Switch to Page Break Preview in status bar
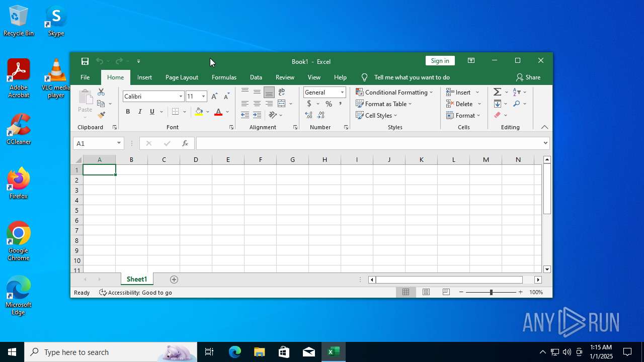This screenshot has width=644, height=362. point(446,292)
